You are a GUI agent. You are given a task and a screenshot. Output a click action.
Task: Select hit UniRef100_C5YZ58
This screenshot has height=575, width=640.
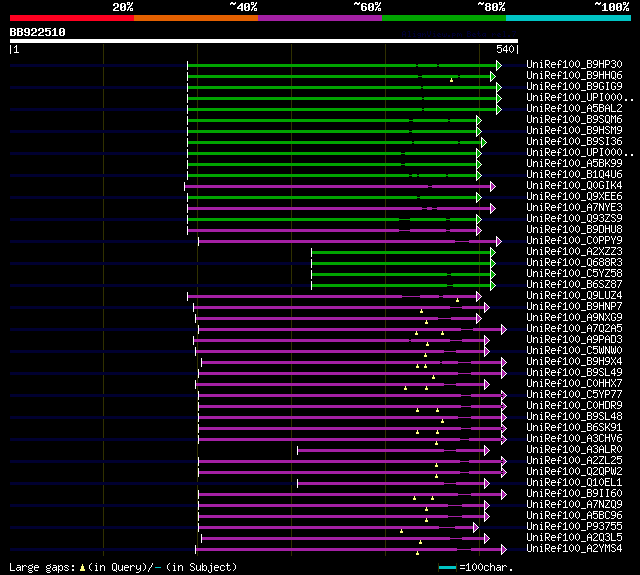pos(574,274)
